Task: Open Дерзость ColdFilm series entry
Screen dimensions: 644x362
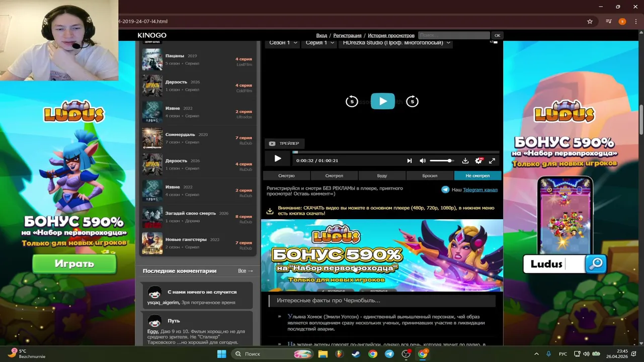Action: pyautogui.click(x=197, y=85)
